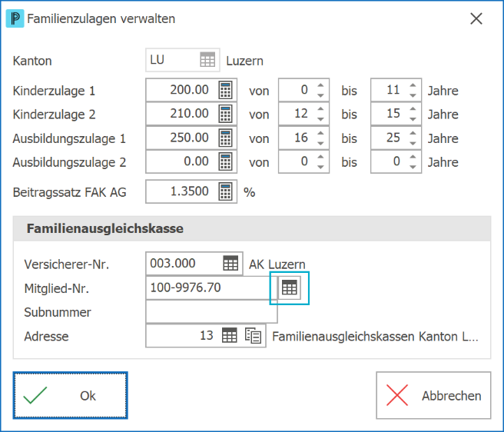Click Kinderzulage 2 'von' value 12
Screen dimensions: 504x432
(301, 114)
